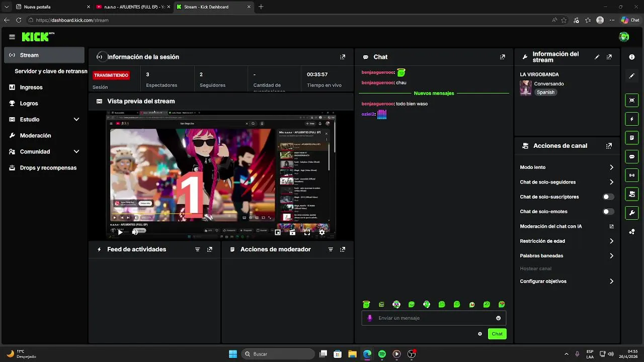
Task: Pop out the Información del stream panel
Action: tap(609, 57)
